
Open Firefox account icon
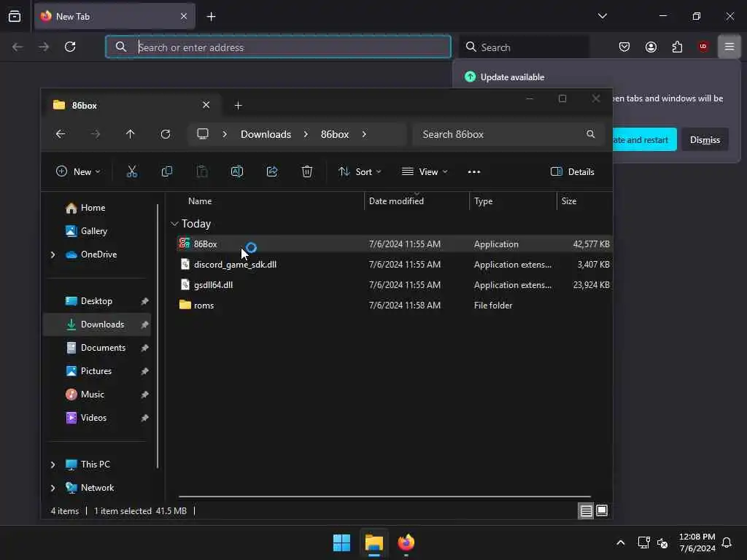point(651,47)
